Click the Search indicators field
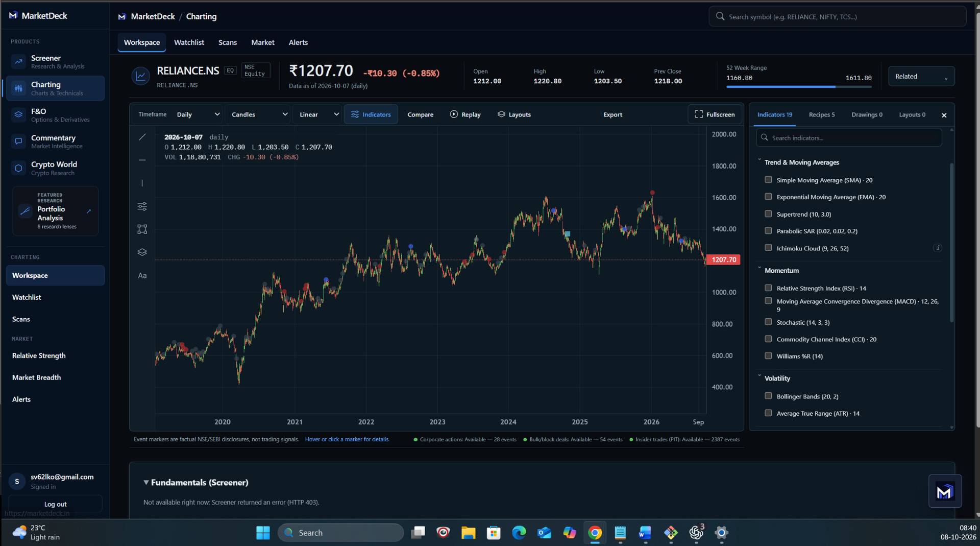980x546 pixels. click(849, 138)
